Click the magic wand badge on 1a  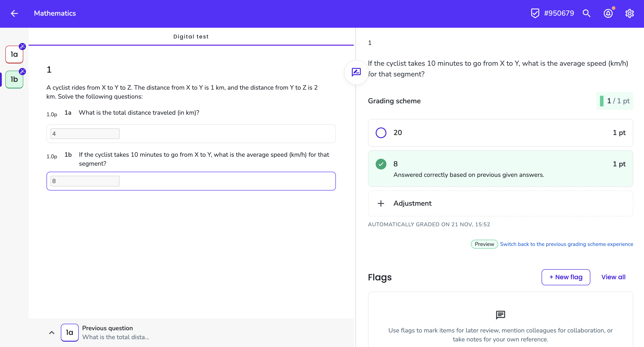[22, 46]
